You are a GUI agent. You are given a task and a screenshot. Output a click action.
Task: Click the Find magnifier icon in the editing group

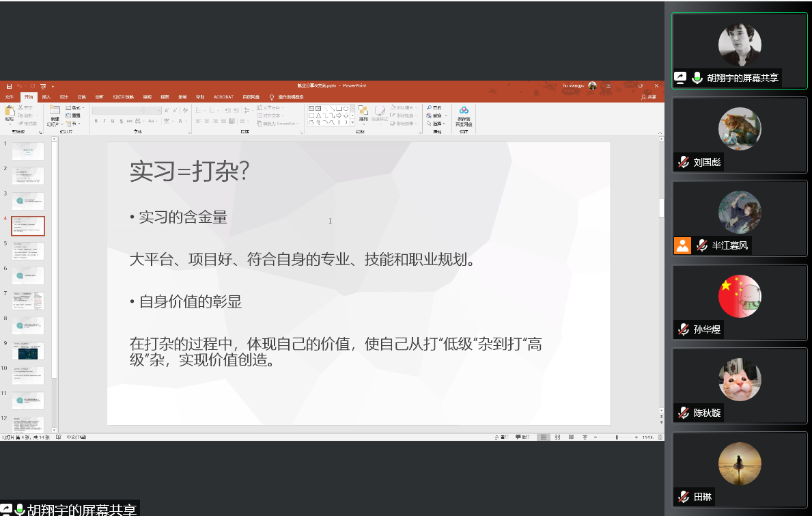click(429, 108)
